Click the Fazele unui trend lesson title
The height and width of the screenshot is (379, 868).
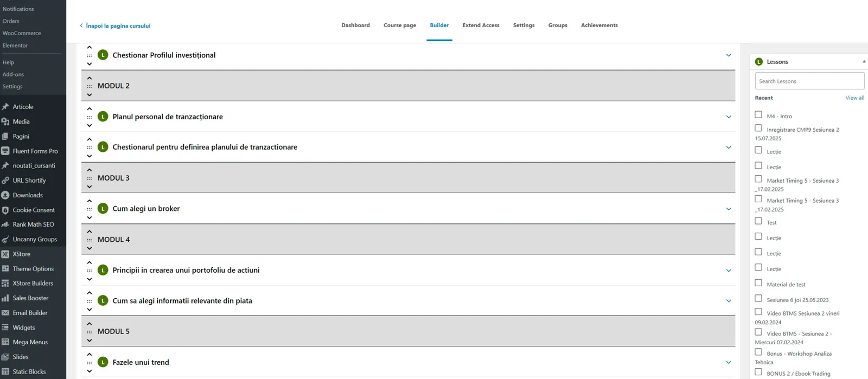141,363
